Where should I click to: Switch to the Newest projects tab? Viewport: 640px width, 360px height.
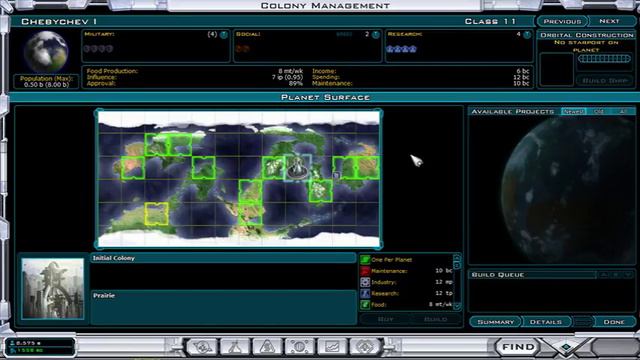click(573, 111)
